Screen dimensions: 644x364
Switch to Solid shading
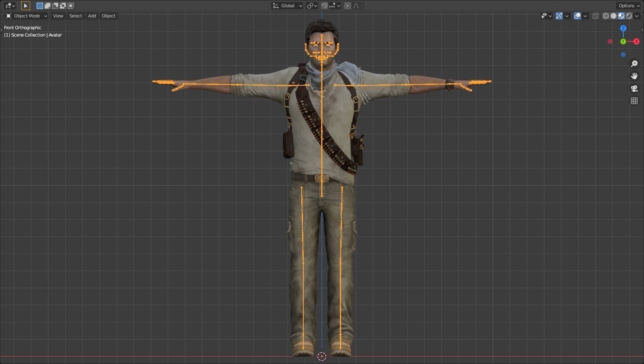614,16
